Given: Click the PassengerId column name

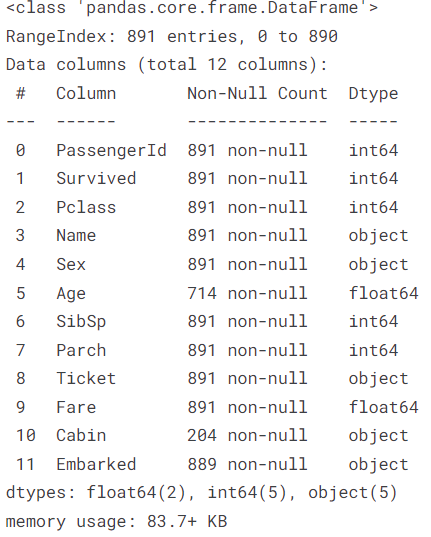Looking at the screenshot, I should (111, 151).
